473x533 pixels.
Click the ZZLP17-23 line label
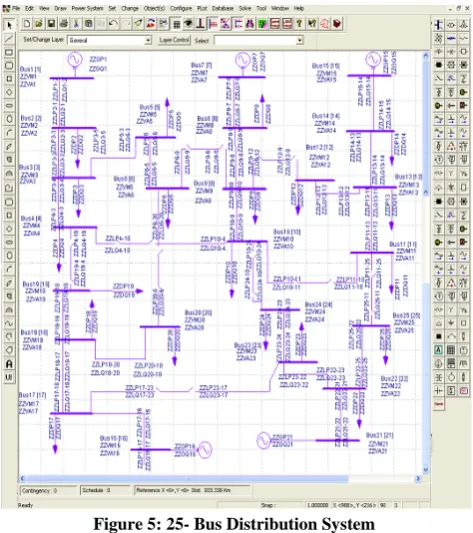[x=140, y=388]
